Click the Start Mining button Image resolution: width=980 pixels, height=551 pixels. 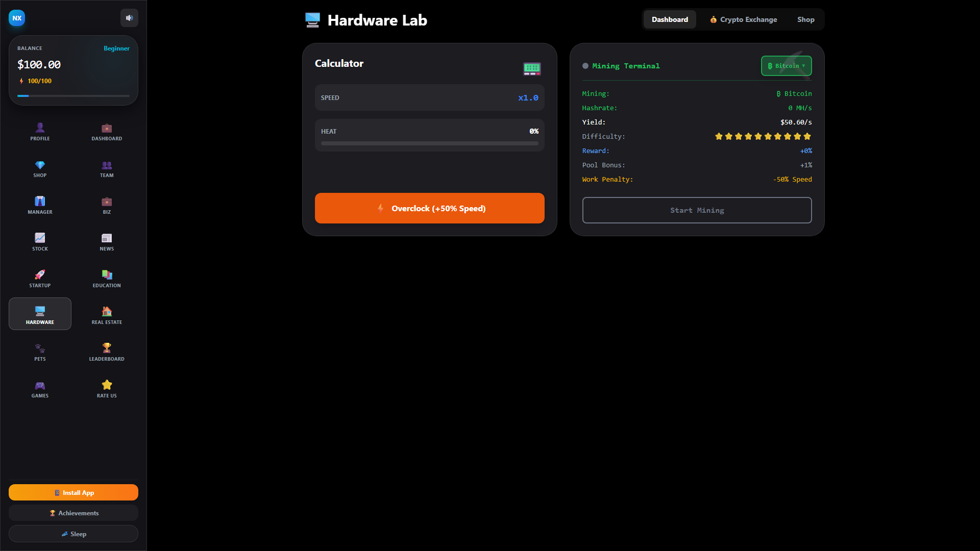click(697, 210)
